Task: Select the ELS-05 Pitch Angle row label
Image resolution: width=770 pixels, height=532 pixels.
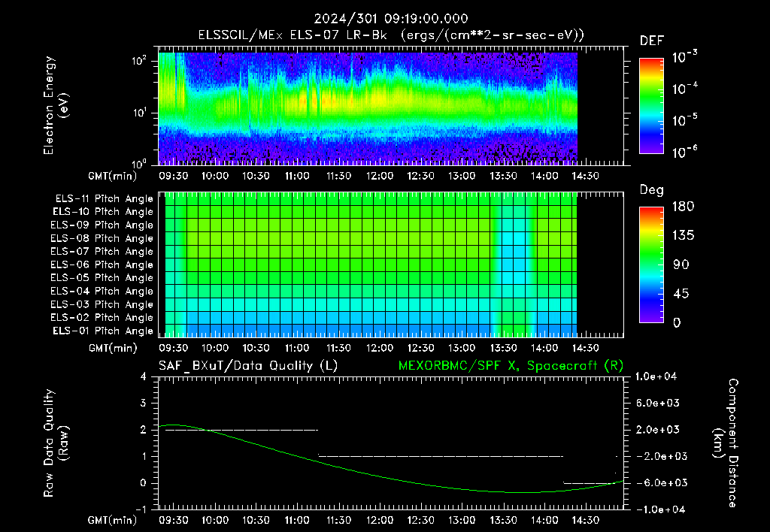Action: coord(102,278)
